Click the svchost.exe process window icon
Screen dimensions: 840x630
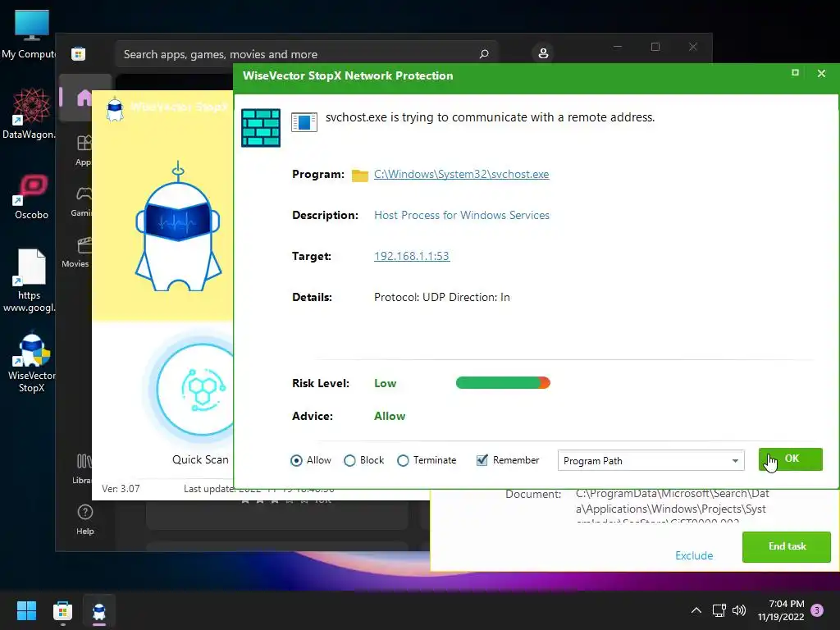coord(304,122)
